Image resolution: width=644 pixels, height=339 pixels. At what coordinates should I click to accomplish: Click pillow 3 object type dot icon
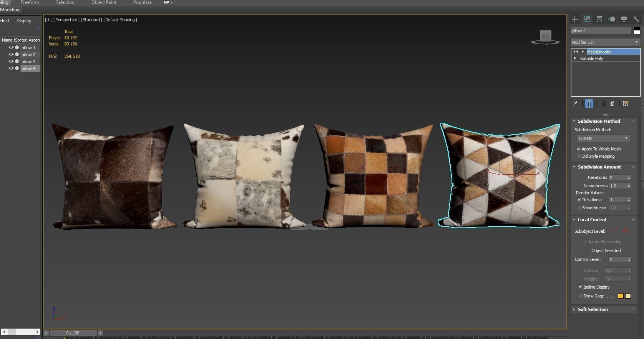pos(17,62)
